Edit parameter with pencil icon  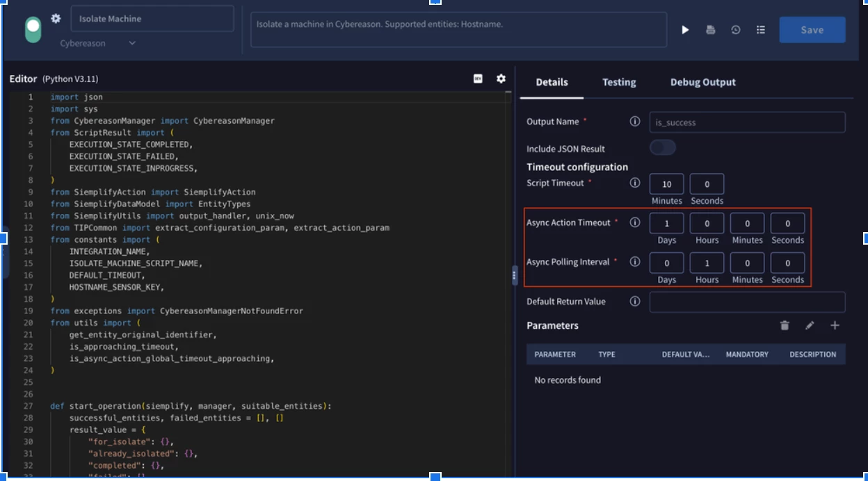click(x=810, y=325)
